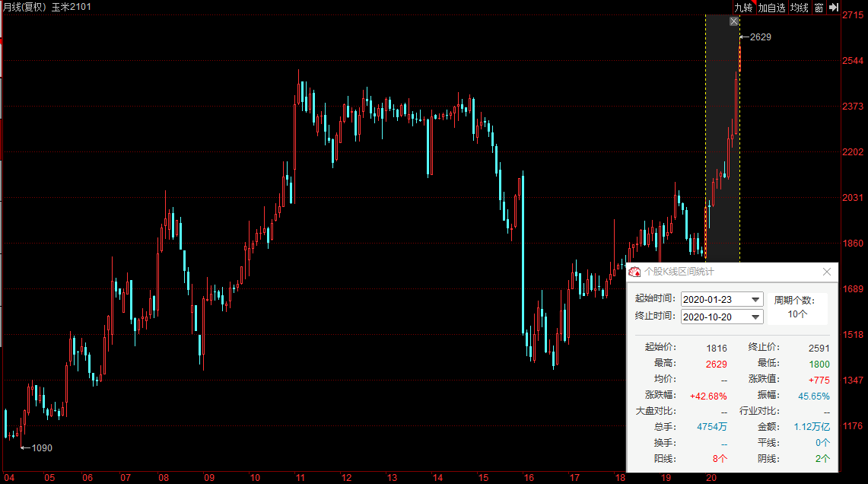Click the 月线(复权) 玉米2101 chart title
This screenshot has width=868, height=484.
(x=47, y=7)
